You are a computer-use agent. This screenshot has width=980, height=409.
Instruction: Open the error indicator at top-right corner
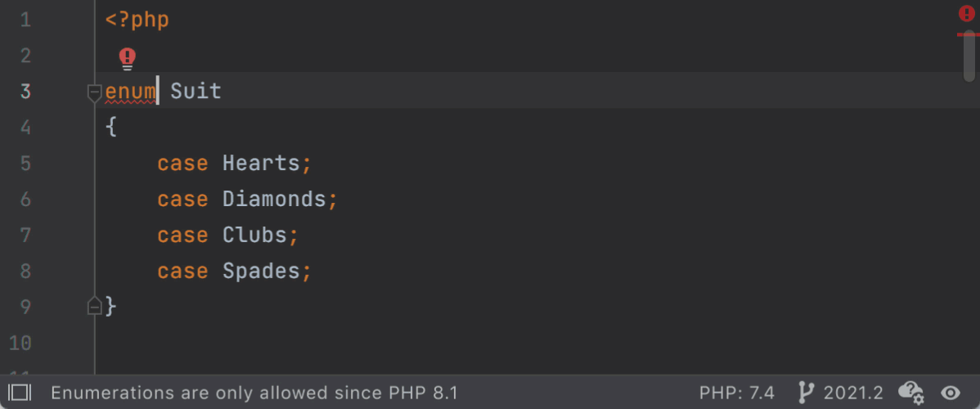(x=967, y=14)
